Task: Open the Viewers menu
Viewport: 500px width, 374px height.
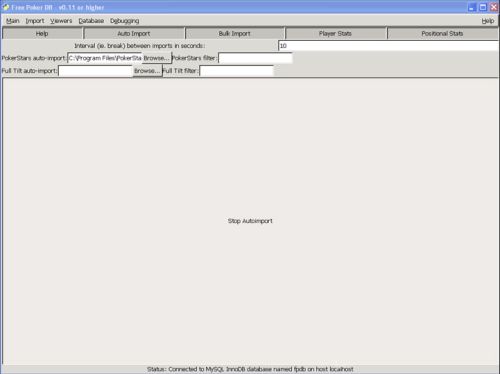Action: pyautogui.click(x=61, y=21)
